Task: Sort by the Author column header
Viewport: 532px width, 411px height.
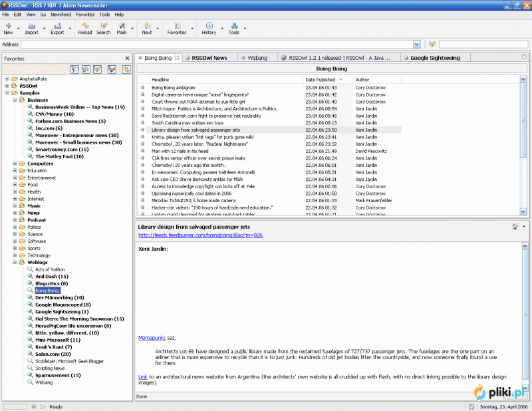Action: pos(377,79)
